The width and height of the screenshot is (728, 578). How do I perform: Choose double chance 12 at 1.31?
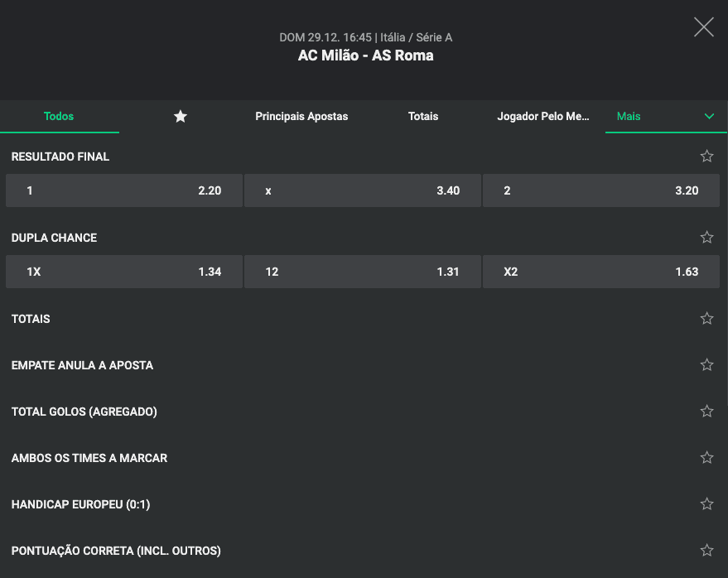tap(363, 272)
